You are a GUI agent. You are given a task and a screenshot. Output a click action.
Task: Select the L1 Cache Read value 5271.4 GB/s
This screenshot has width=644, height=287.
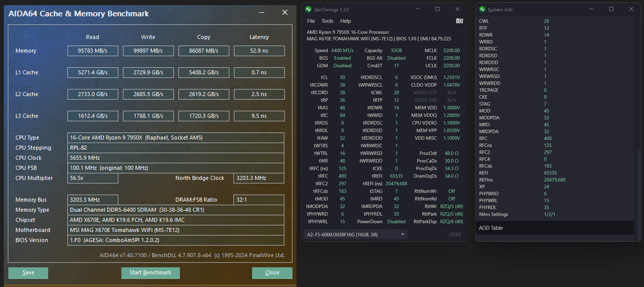tap(93, 72)
